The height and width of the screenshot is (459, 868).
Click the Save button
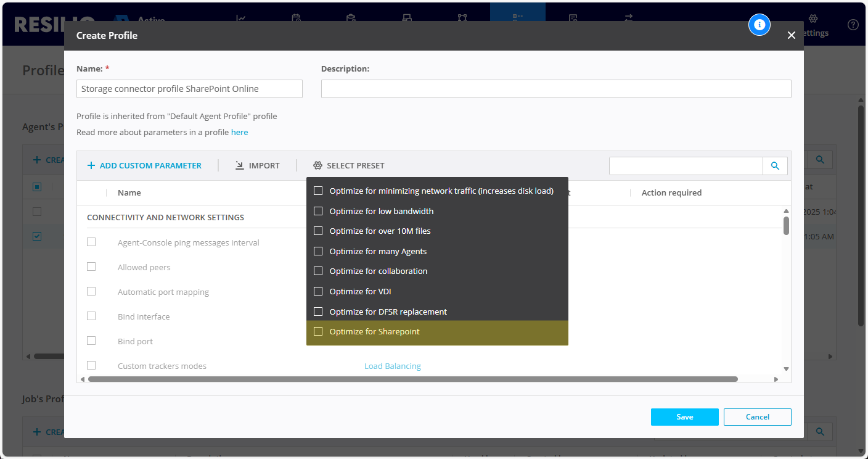coord(684,416)
